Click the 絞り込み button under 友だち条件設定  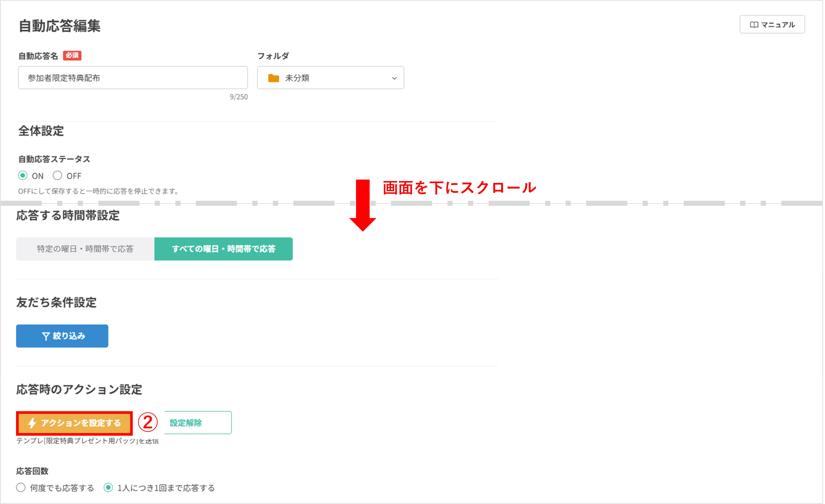click(x=62, y=336)
